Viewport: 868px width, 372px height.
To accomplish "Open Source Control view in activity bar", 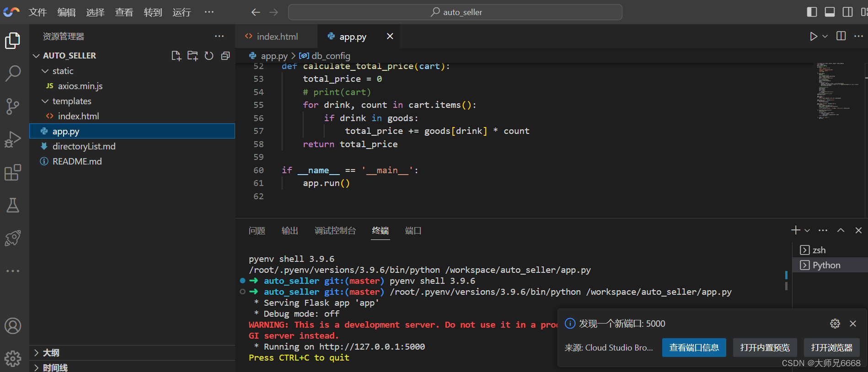I will point(13,106).
